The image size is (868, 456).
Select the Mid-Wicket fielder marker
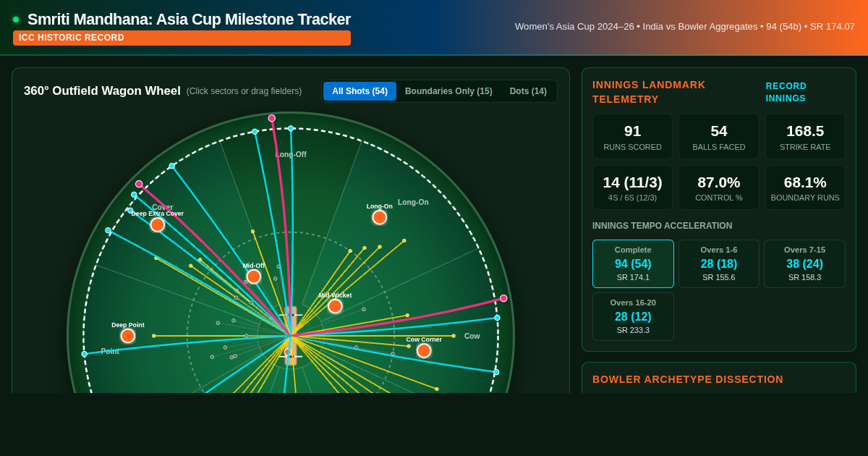[x=335, y=306]
